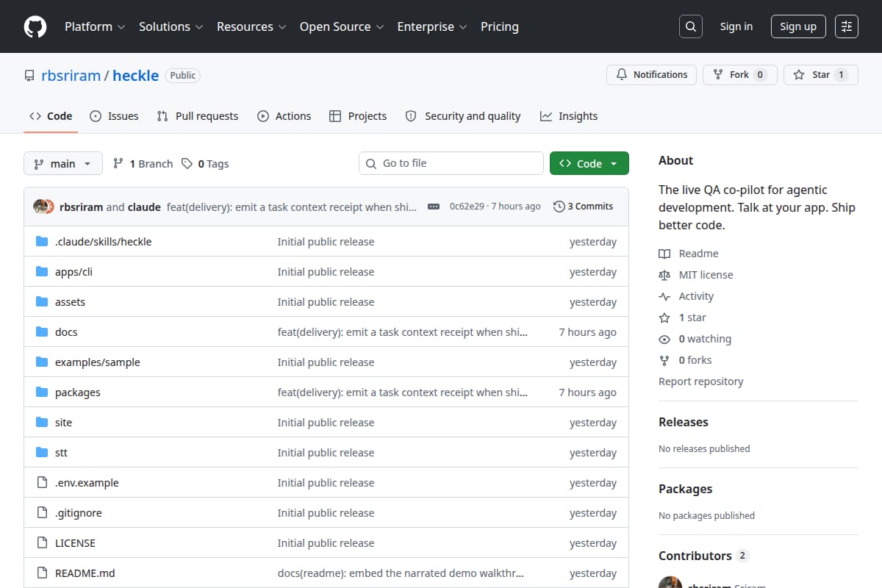Click the Sign up button
The width and height of the screenshot is (882, 588).
click(x=798, y=26)
